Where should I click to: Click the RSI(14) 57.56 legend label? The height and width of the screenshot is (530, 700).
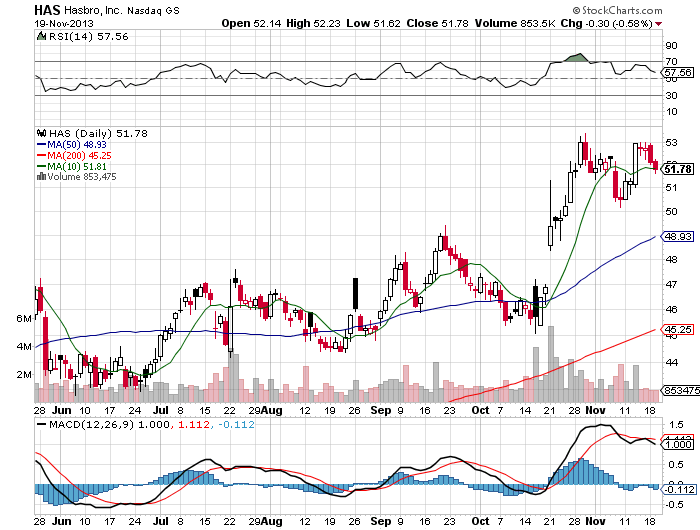click(x=88, y=37)
